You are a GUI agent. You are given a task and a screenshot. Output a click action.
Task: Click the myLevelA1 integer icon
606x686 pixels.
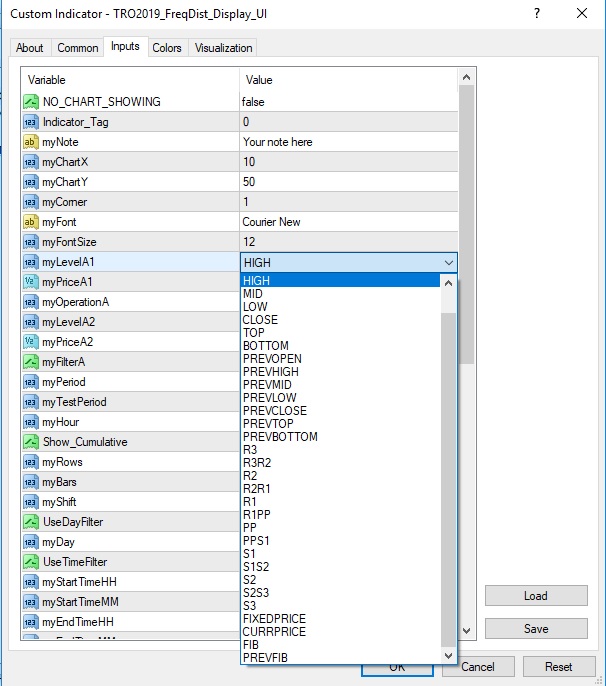(x=31, y=262)
